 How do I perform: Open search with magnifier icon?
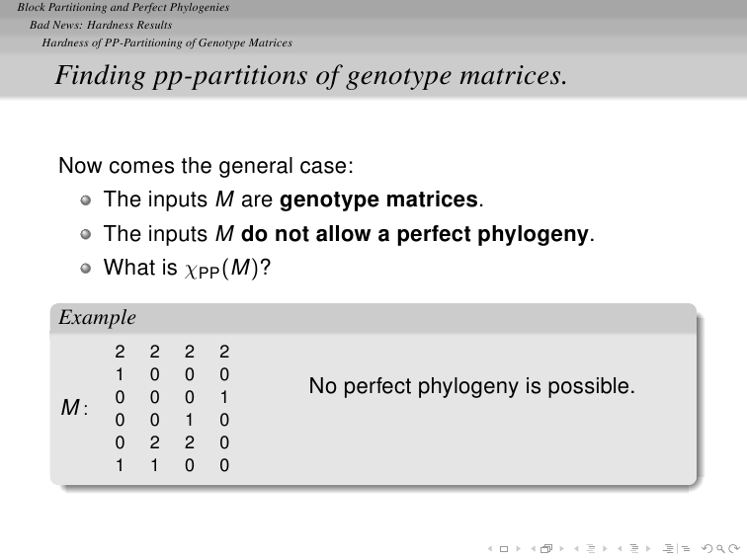720,549
